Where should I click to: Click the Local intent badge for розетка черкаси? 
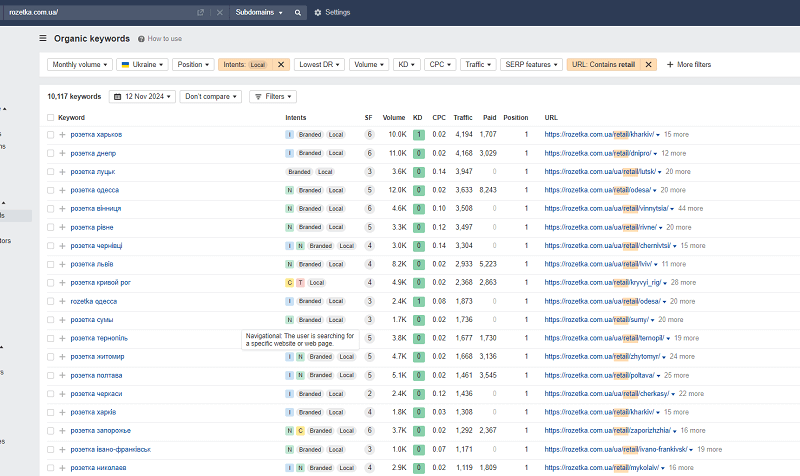tap(336, 394)
